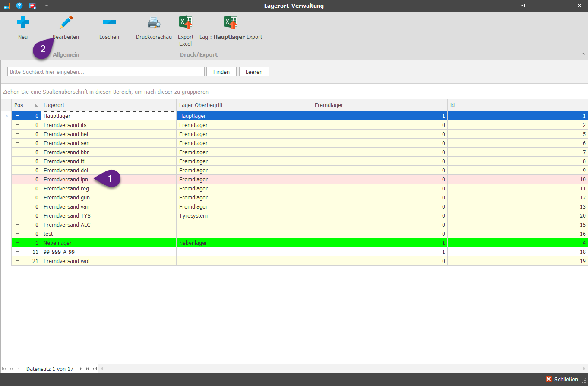Go to the last record navigator arrow
Screen dimensions: 588x386
click(95, 369)
